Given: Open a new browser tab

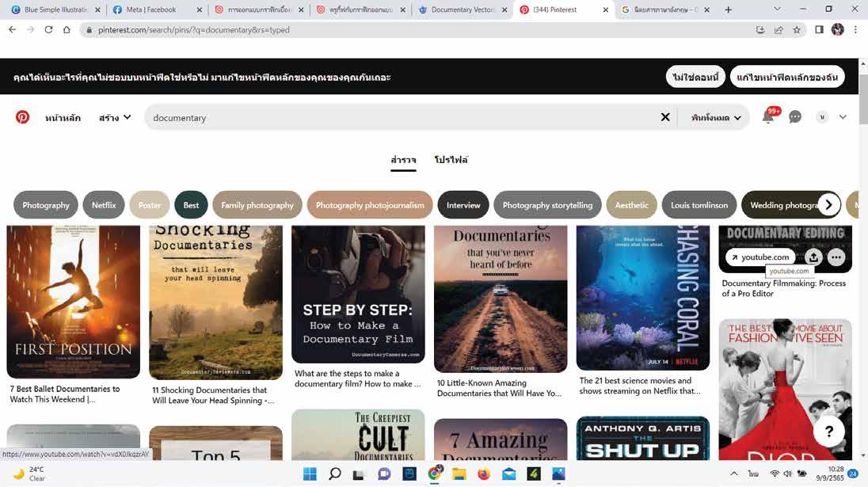Looking at the screenshot, I should point(728,10).
